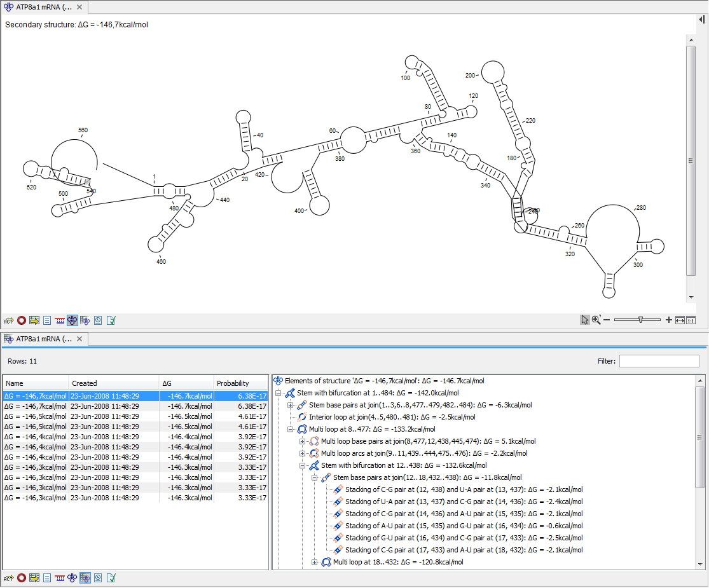Switch to the upper ATP8a1 mRNA tab

pyautogui.click(x=42, y=7)
